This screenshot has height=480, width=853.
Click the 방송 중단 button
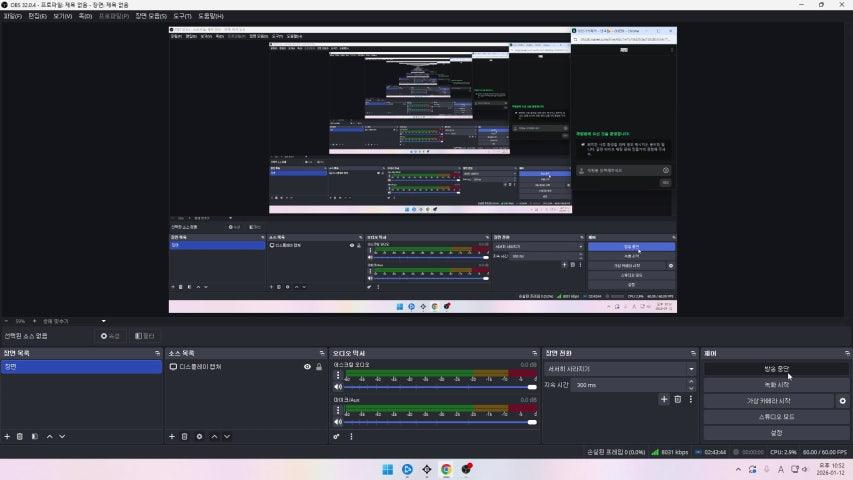(x=776, y=368)
